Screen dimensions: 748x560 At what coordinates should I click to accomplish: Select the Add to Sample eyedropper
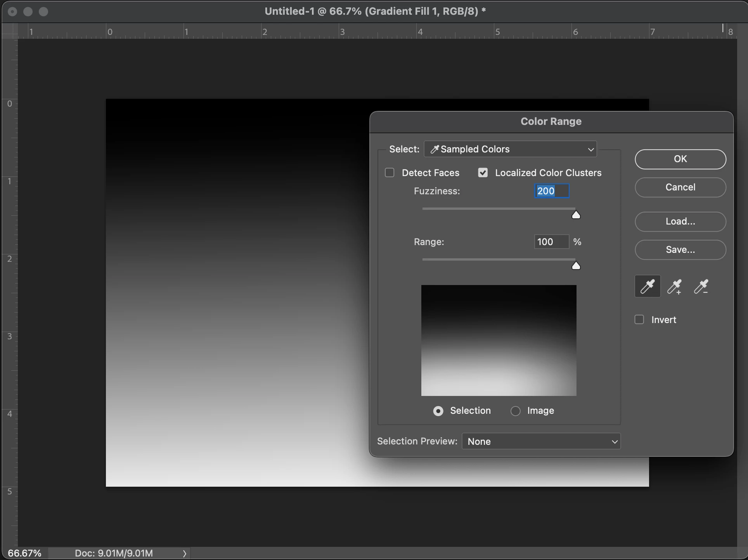(x=674, y=287)
